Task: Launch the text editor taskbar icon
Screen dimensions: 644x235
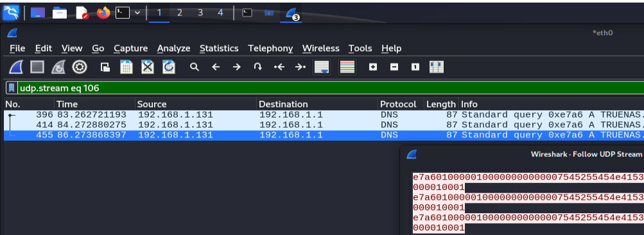Action: [x=82, y=13]
